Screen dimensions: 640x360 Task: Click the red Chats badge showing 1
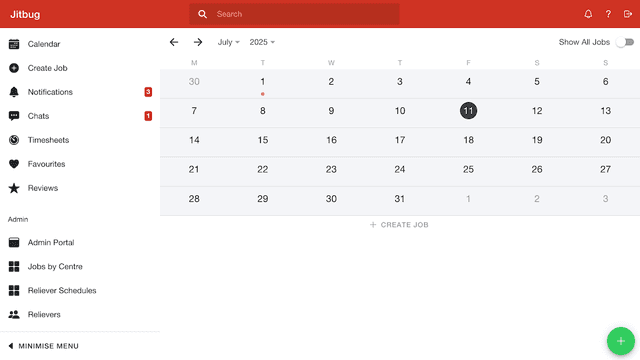click(x=148, y=116)
